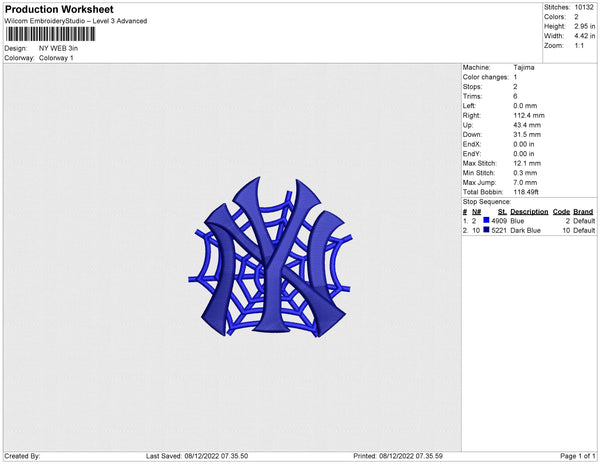The height and width of the screenshot is (464, 600).
Task: Click the Total Bobbin value '118.49ft'
Action: pos(526,192)
